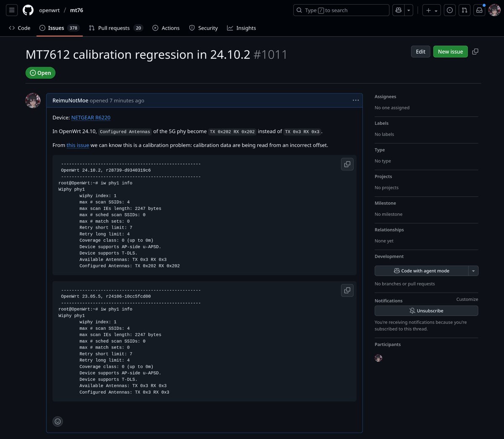504x439 pixels.
Task: Switch to the Actions tab
Action: click(166, 28)
